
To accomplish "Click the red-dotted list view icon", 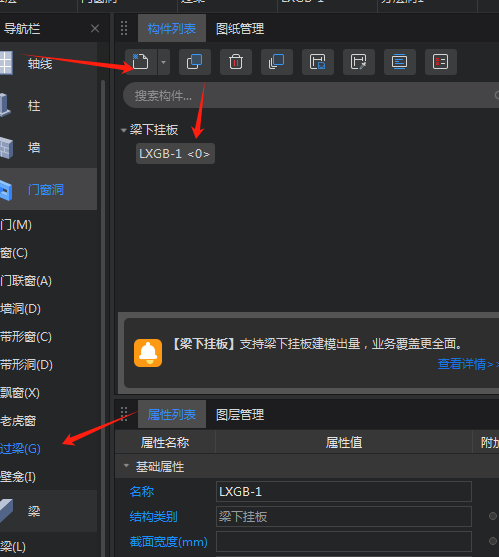I will pos(441,62).
